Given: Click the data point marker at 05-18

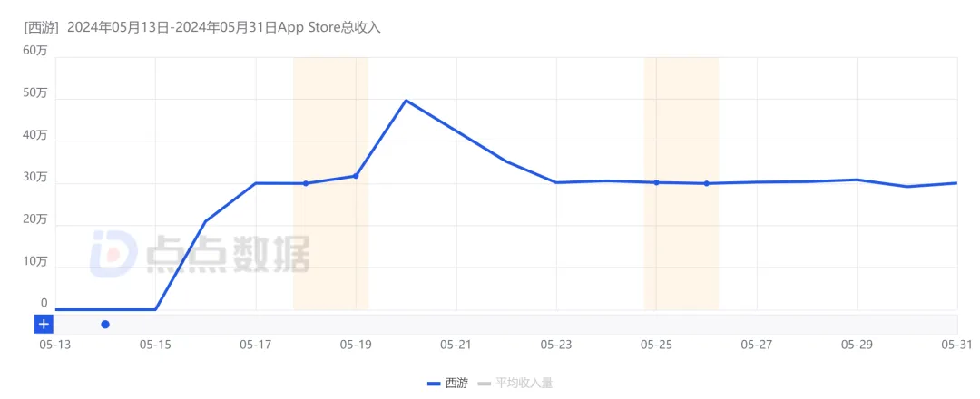Looking at the screenshot, I should click(x=306, y=183).
